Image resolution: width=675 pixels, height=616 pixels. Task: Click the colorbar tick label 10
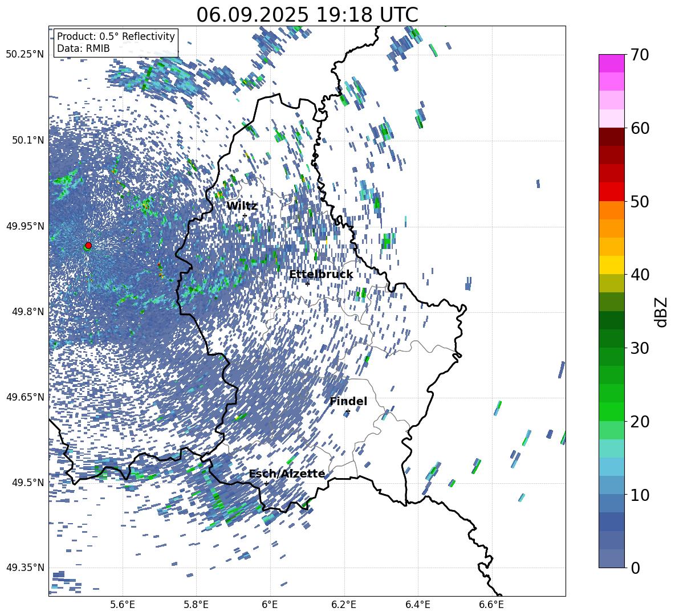[640, 495]
